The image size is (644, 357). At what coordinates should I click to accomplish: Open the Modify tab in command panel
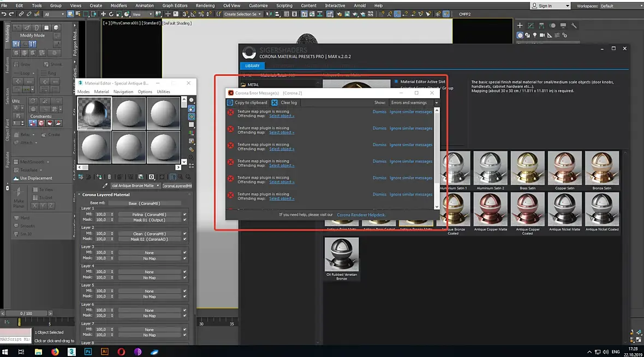point(530,26)
